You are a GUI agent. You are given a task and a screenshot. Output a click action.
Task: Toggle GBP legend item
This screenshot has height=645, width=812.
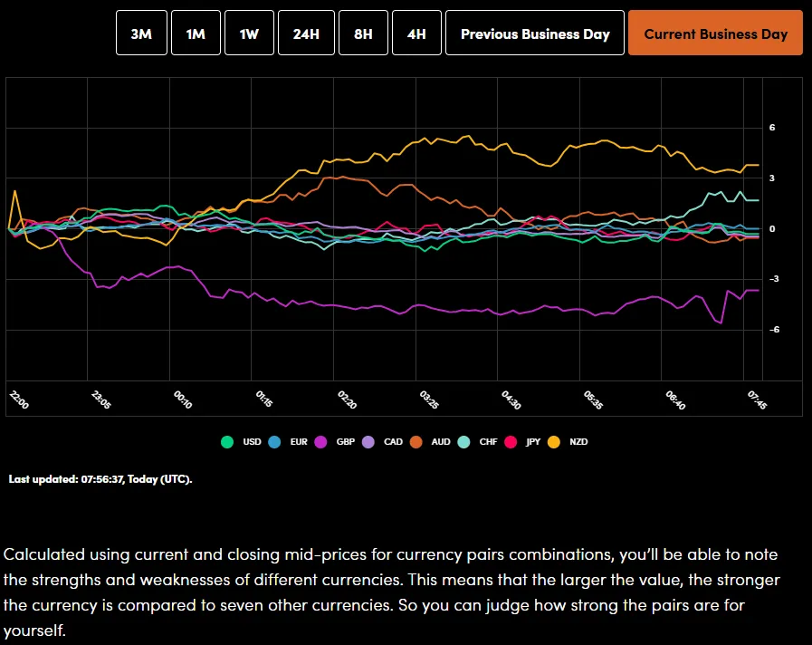(x=335, y=442)
